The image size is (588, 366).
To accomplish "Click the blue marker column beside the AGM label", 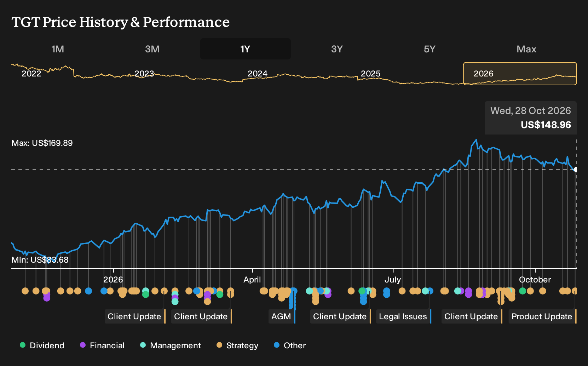I will click(293, 300).
